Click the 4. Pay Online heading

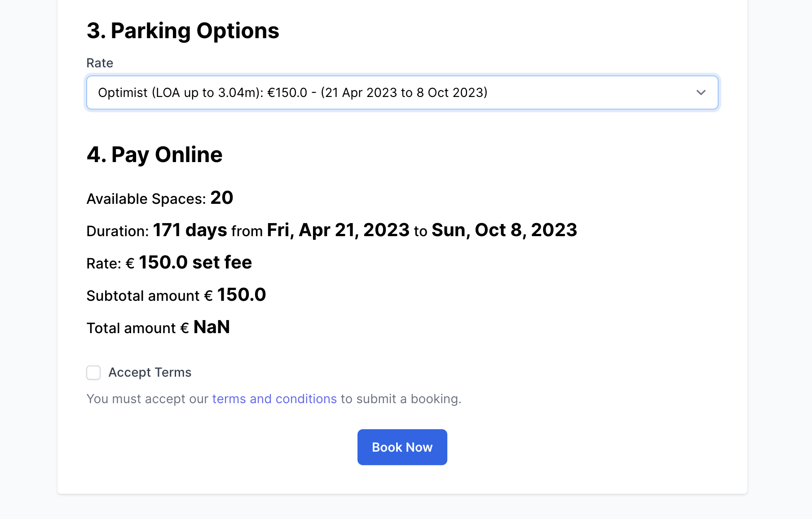pyautogui.click(x=154, y=155)
